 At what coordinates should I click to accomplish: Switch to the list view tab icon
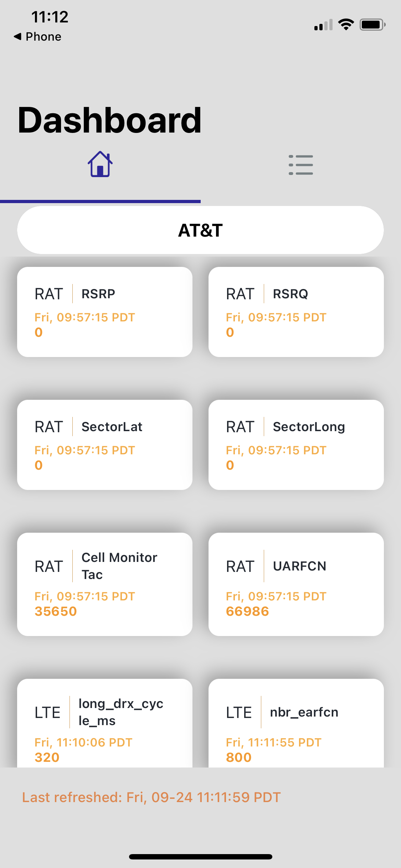[x=300, y=165]
